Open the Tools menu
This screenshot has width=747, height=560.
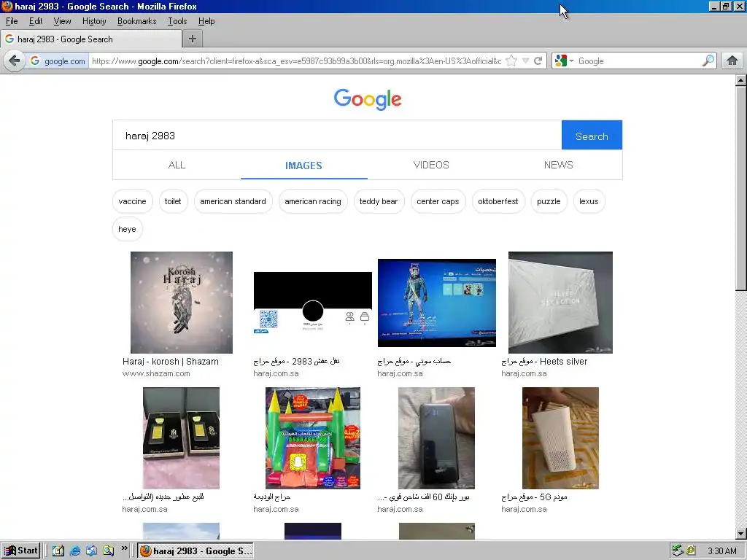coord(177,21)
